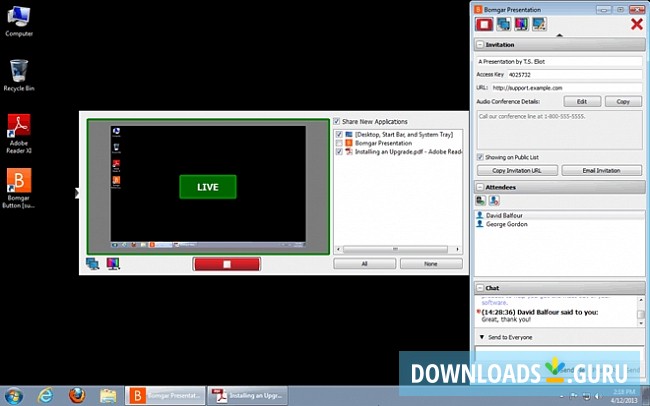
Task: Select the Bomgar Button desktop shortcut
Action: coord(19,188)
